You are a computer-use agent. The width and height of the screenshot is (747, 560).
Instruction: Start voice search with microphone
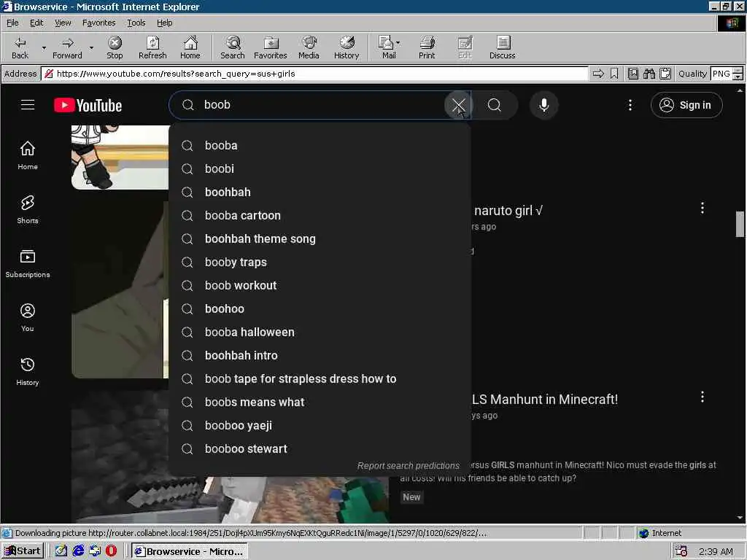tap(544, 105)
